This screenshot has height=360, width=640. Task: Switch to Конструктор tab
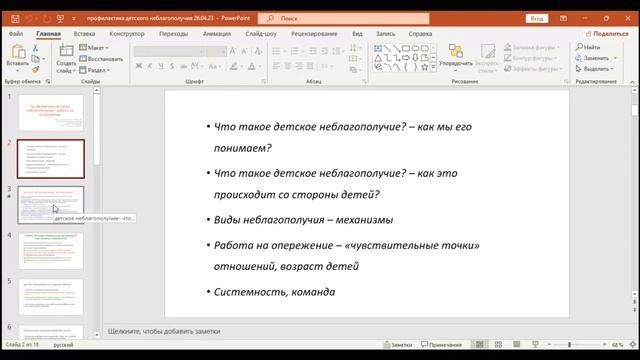(x=127, y=34)
